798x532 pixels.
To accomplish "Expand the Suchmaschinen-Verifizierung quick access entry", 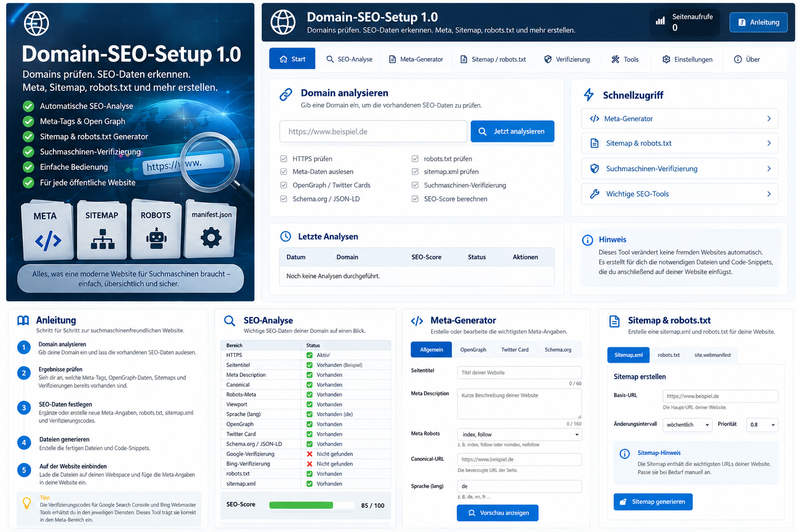I will pyautogui.click(x=680, y=168).
